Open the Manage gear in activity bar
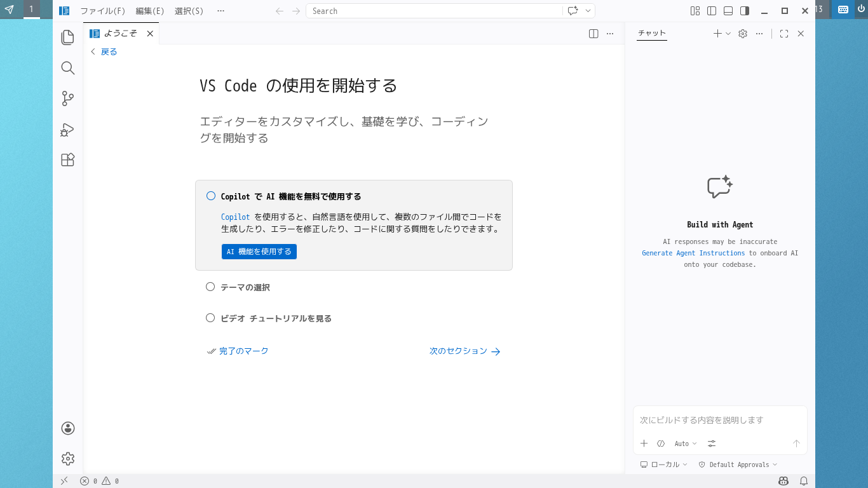This screenshot has height=488, width=868. pos(67,458)
